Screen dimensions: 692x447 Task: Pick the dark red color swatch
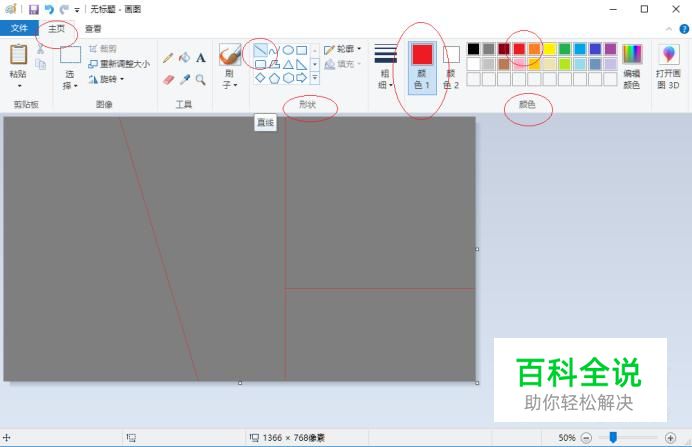click(x=504, y=49)
